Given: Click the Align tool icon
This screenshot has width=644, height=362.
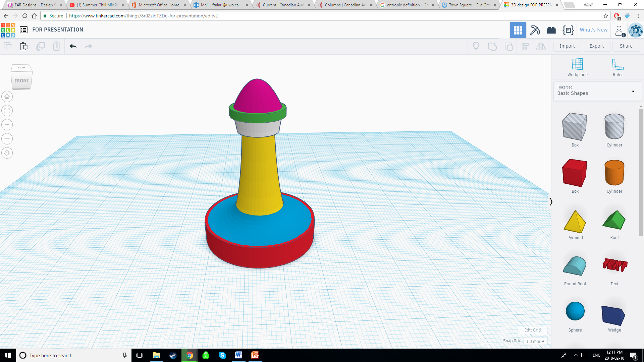Looking at the screenshot, I should pyautogui.click(x=525, y=46).
